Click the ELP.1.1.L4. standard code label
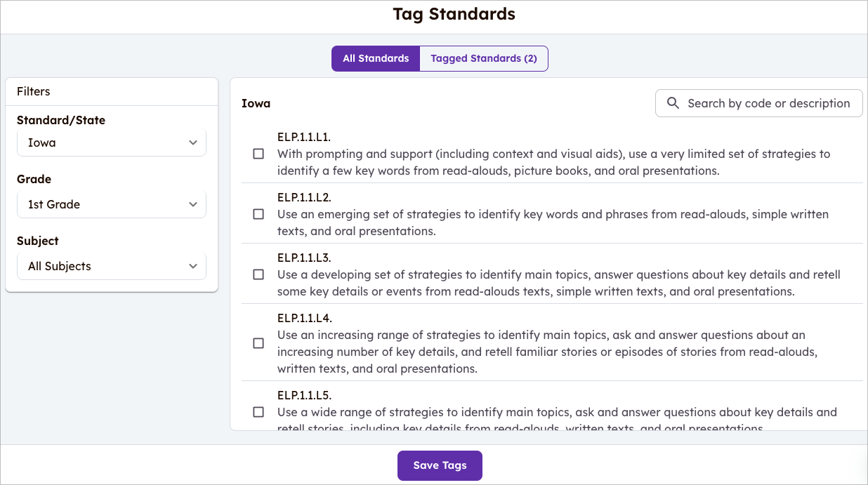The width and height of the screenshot is (868, 485). coord(304,318)
